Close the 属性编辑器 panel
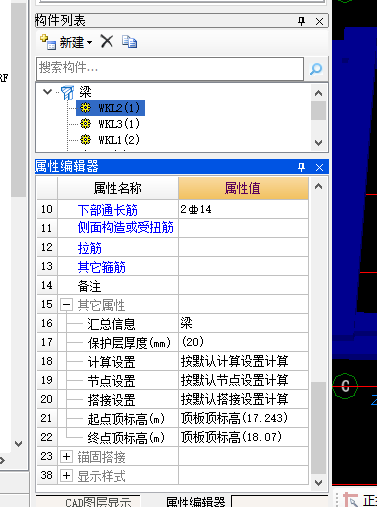Screen dimensions: 377x507 pyautogui.click(x=319, y=167)
